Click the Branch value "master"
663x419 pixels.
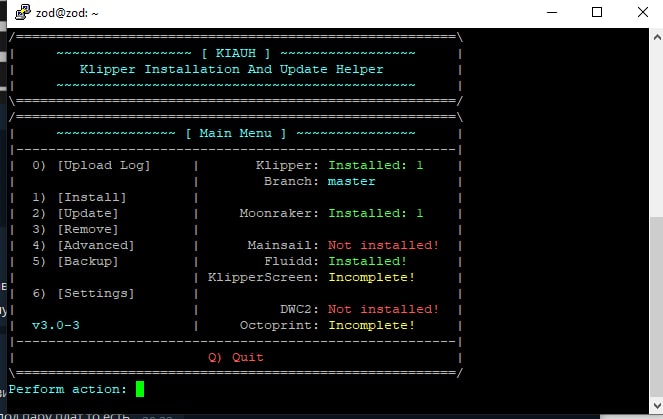click(351, 181)
